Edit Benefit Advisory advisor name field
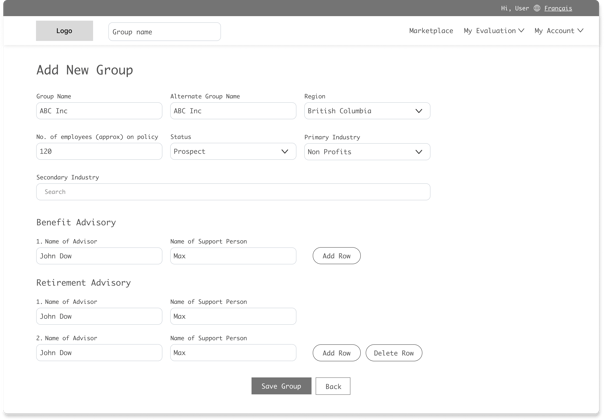This screenshot has width=604, height=420. click(x=99, y=256)
